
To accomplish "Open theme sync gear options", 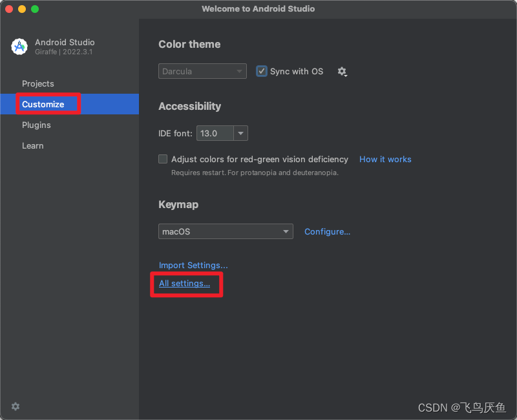I will click(x=342, y=72).
